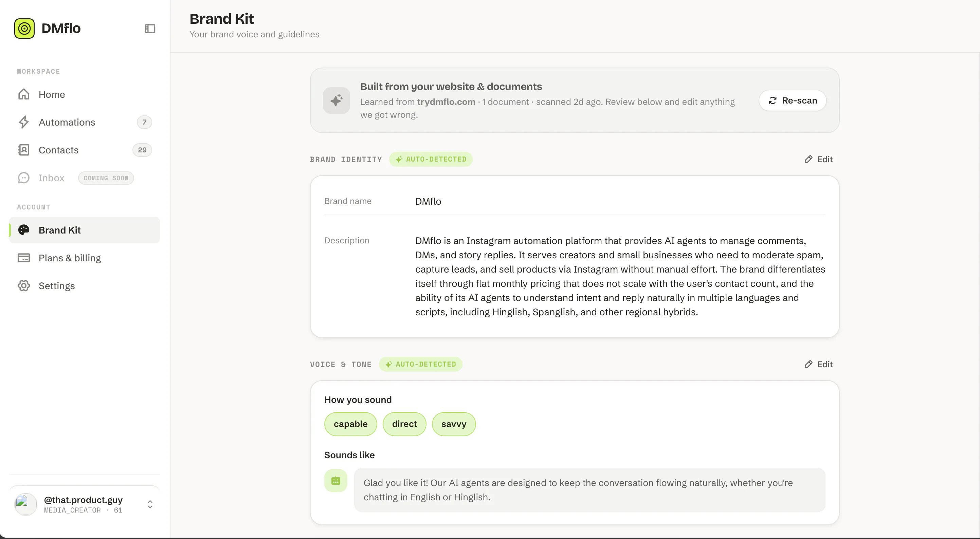Click the pencil icon for Brand Identity
980x539 pixels.
(x=809, y=159)
